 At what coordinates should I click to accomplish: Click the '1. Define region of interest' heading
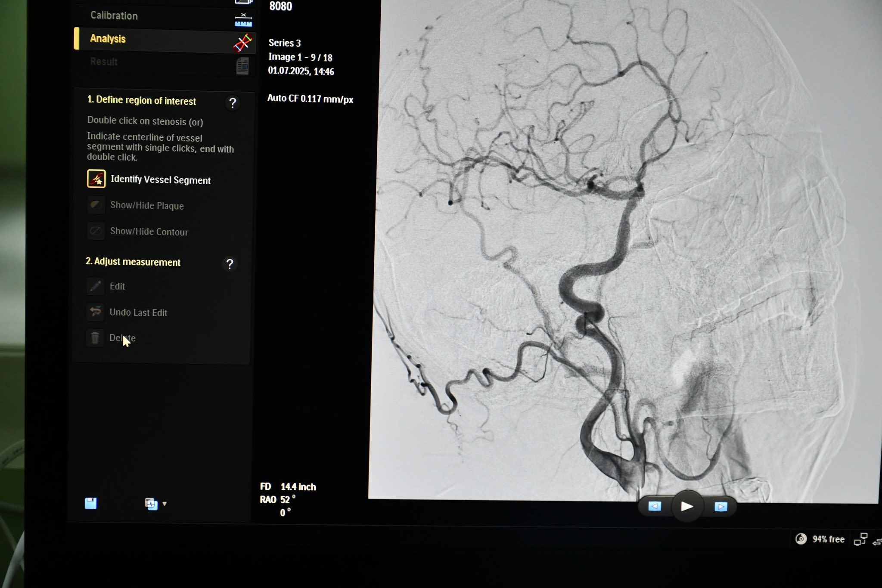(x=142, y=100)
